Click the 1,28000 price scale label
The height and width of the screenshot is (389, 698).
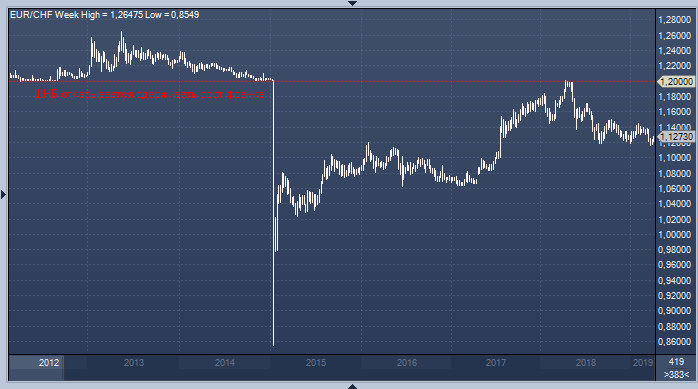pos(674,20)
